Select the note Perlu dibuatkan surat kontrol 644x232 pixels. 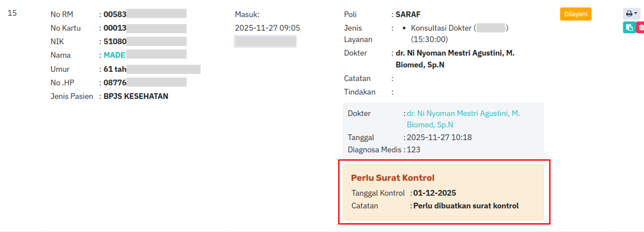pos(466,206)
